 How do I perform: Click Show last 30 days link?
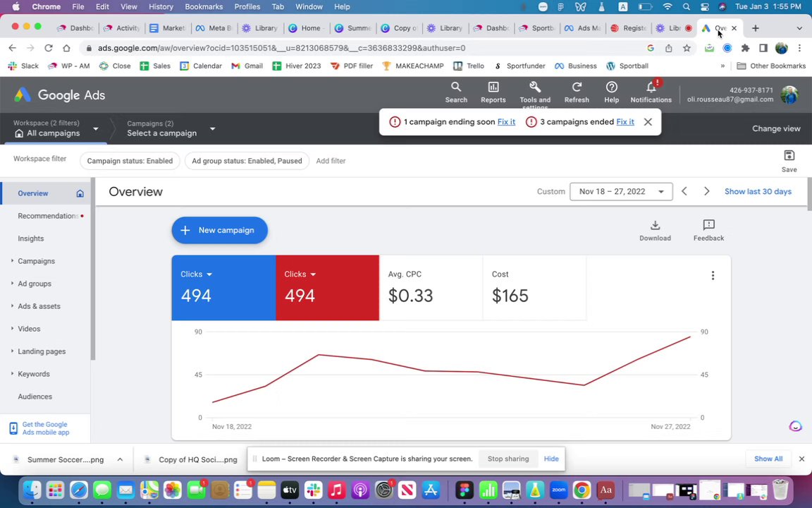click(758, 191)
